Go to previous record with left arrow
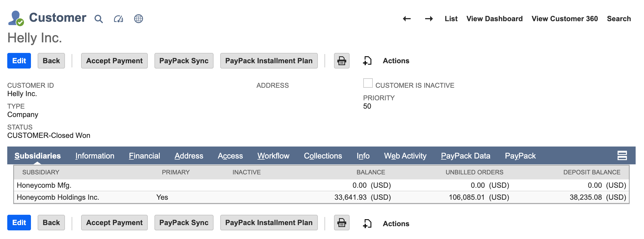This screenshot has height=239, width=644. 407,19
